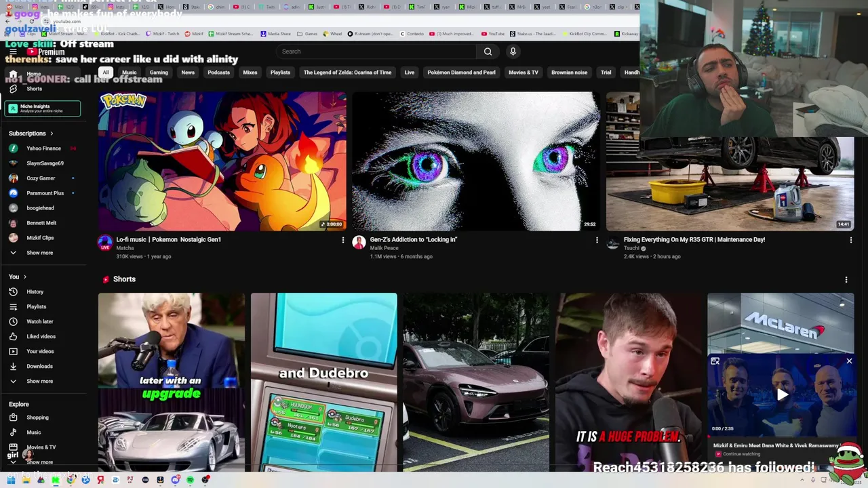
Task: Open the 'IT IS A HUGE PROBLEM' short
Action: pos(628,382)
